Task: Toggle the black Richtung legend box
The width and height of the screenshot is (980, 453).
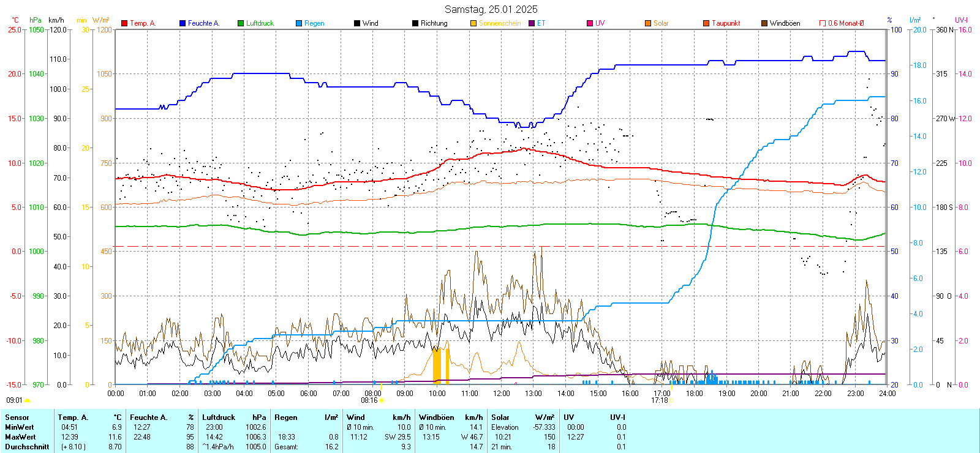Action: click(415, 23)
